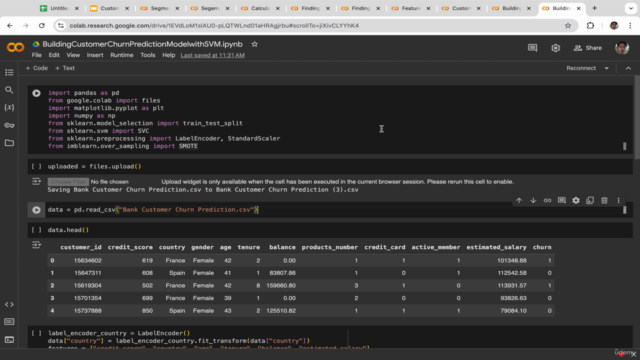Select the label_encoder_country cell run bracket
The height and width of the screenshot is (360, 640).
36,333
